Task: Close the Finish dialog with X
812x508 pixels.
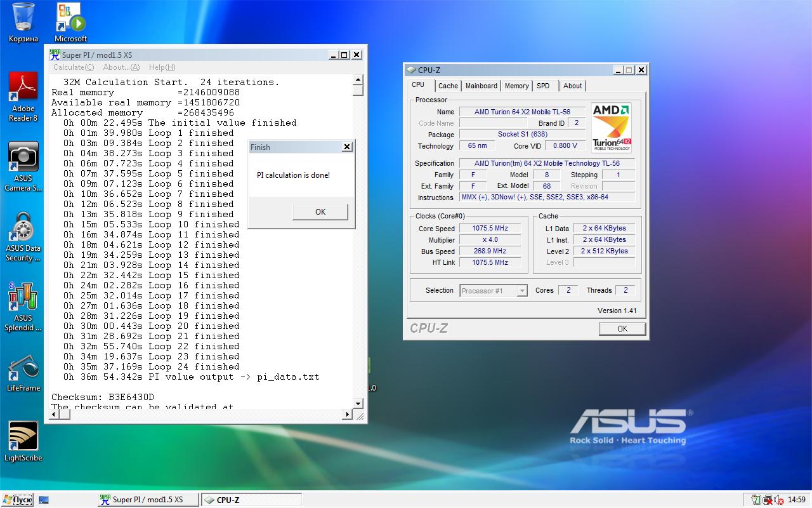Action: pos(347,147)
